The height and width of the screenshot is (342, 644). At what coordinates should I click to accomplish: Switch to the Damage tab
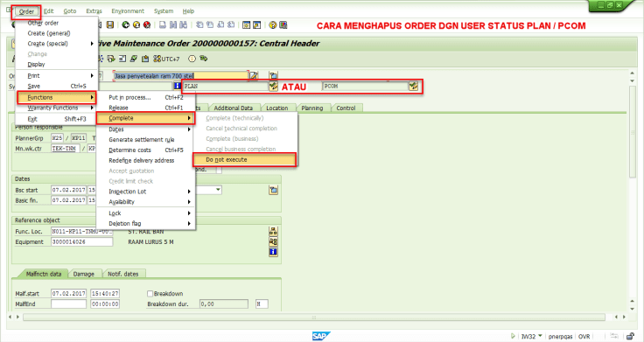84,274
